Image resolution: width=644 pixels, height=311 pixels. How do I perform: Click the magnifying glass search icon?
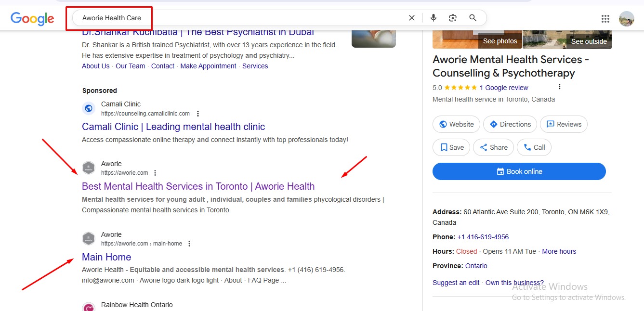(x=473, y=18)
